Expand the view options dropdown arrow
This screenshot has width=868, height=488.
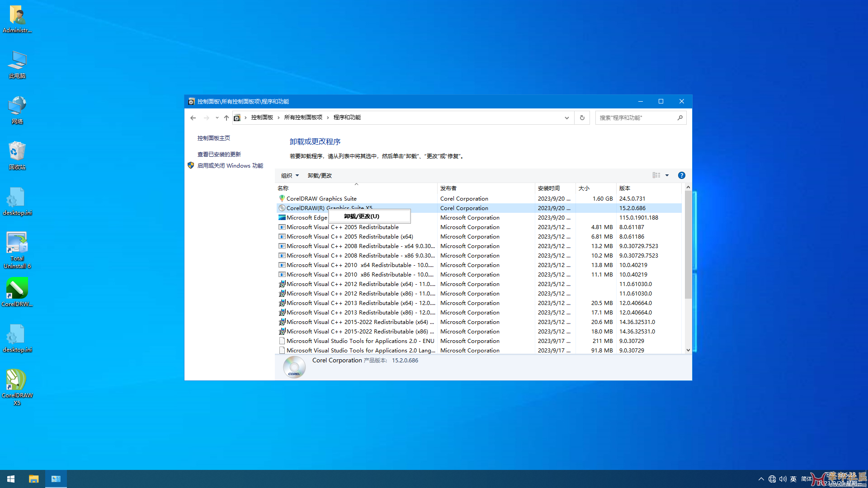pyautogui.click(x=667, y=175)
